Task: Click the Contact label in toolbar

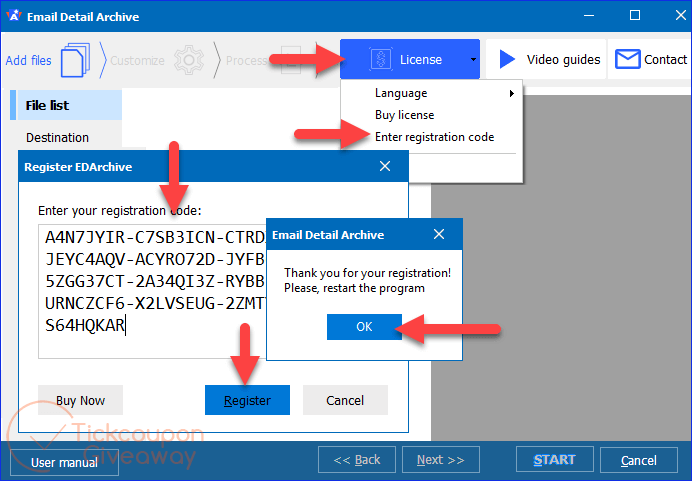Action: (x=665, y=60)
